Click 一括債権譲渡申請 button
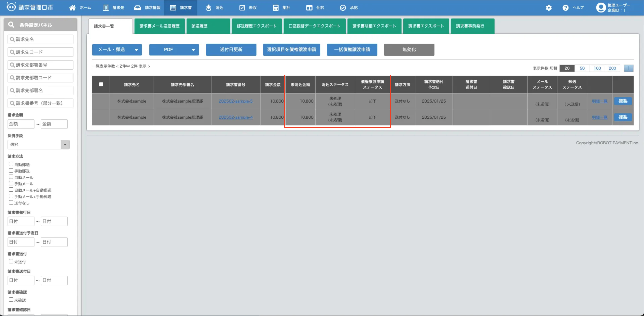Viewport: 644px width, 316px height. [x=352, y=50]
